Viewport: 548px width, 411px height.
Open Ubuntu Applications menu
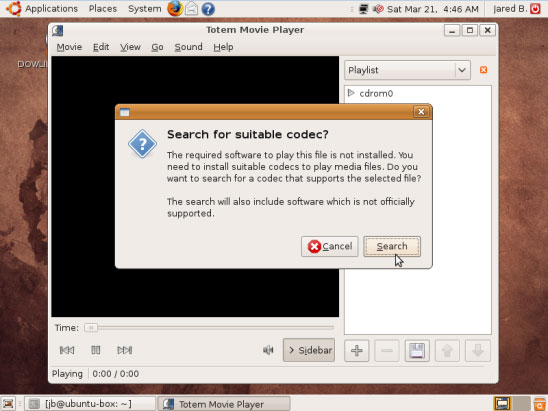(x=43, y=9)
